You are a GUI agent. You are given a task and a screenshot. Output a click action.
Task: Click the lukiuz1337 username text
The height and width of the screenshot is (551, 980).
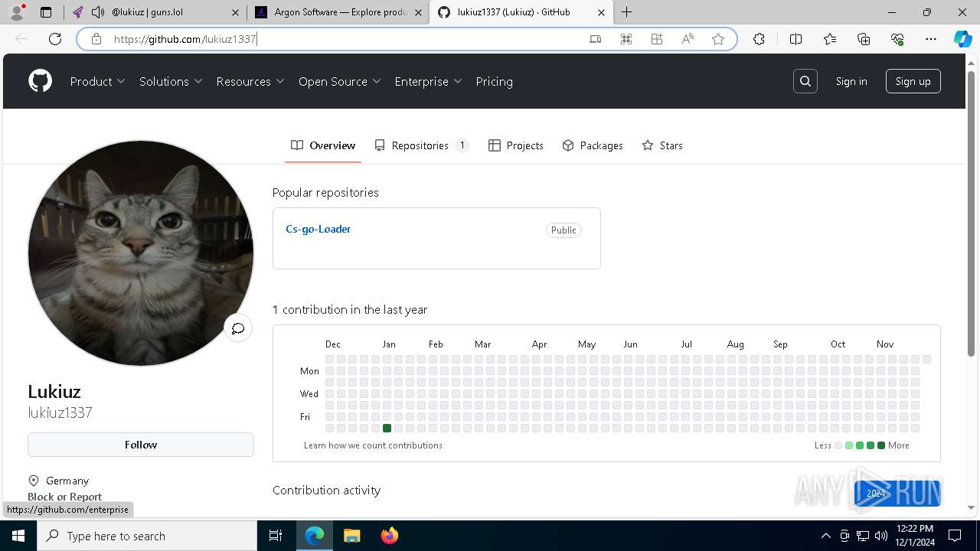coord(60,412)
